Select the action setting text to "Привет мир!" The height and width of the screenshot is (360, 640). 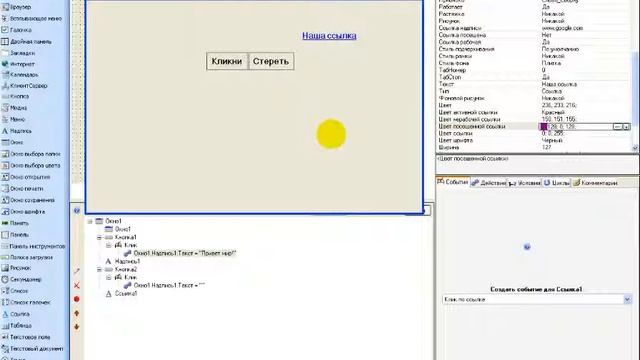point(184,253)
